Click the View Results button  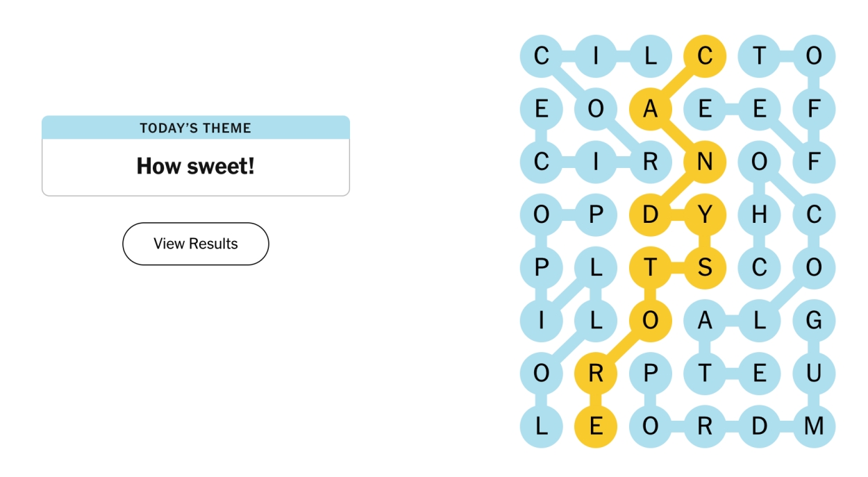pos(195,244)
